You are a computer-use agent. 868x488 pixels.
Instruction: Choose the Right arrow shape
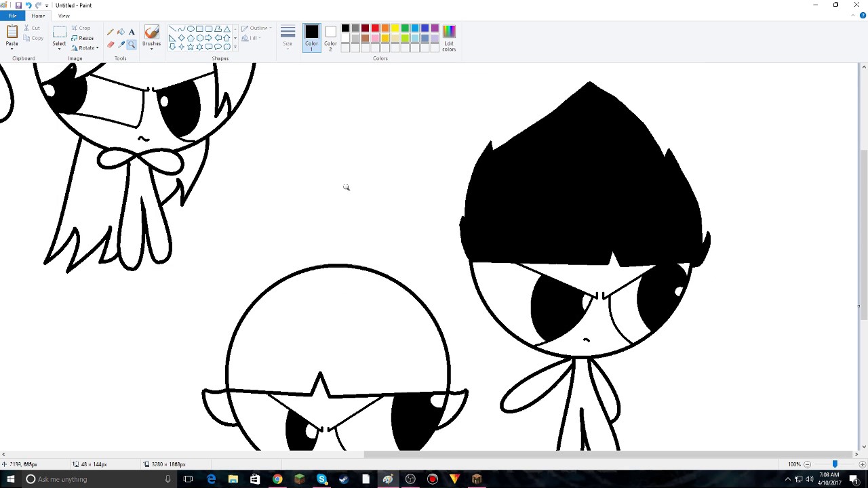click(x=208, y=37)
